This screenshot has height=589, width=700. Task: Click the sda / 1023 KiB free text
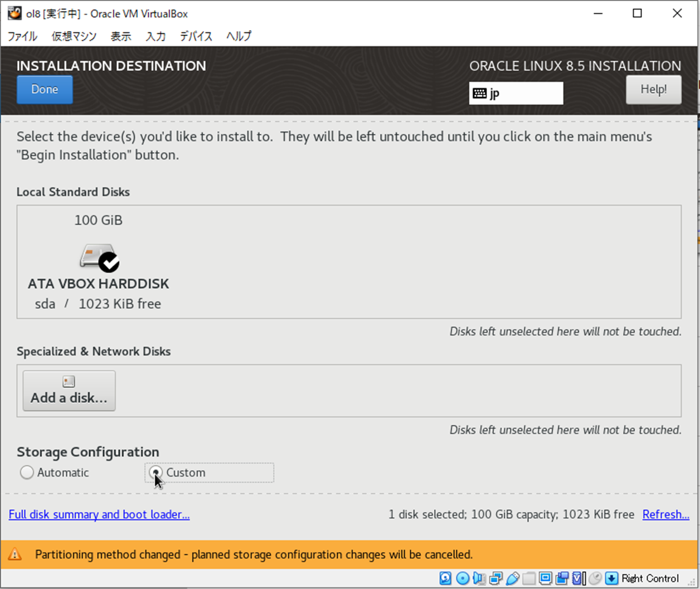coord(98,304)
